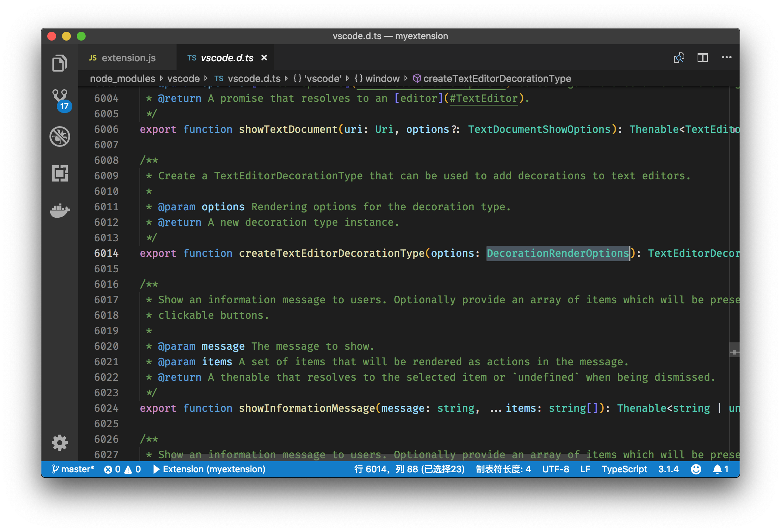The image size is (781, 532).
Task: Click the Open Changes icon in editor toolbar
Action: 679,58
